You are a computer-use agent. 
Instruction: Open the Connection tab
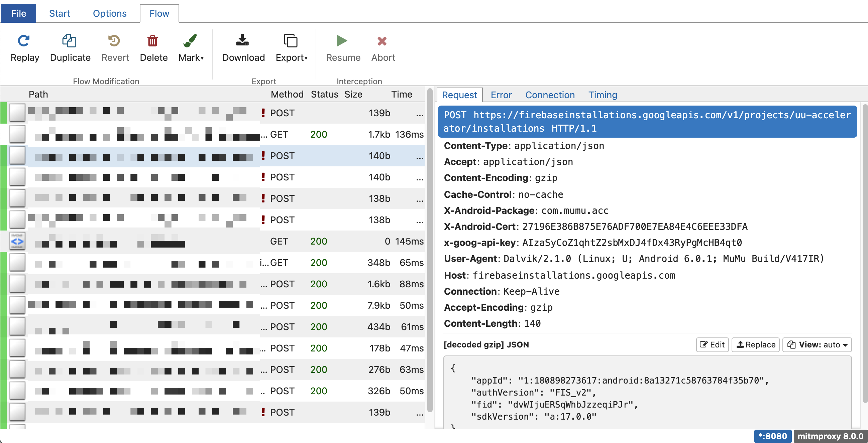pos(550,95)
